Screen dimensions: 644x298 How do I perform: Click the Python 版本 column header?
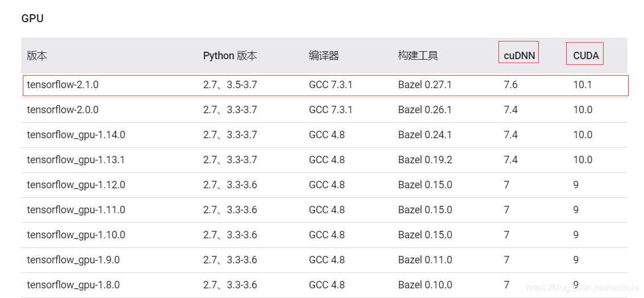pyautogui.click(x=230, y=56)
